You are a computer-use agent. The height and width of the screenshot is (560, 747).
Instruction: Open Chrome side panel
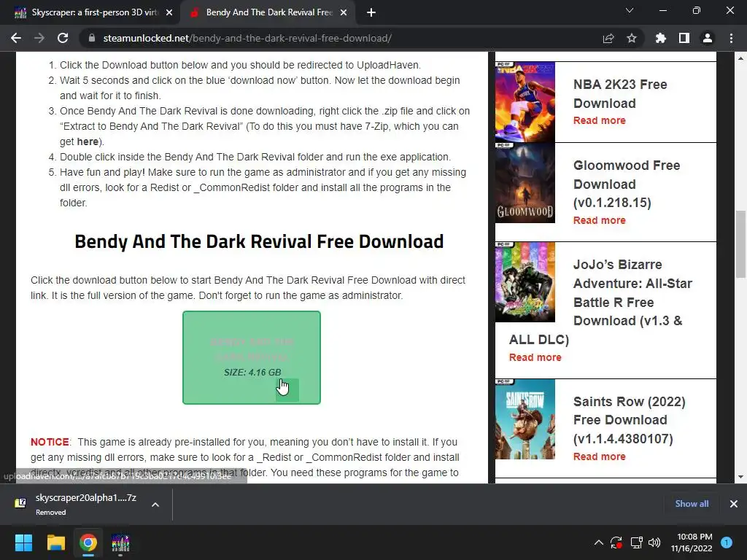tap(684, 38)
